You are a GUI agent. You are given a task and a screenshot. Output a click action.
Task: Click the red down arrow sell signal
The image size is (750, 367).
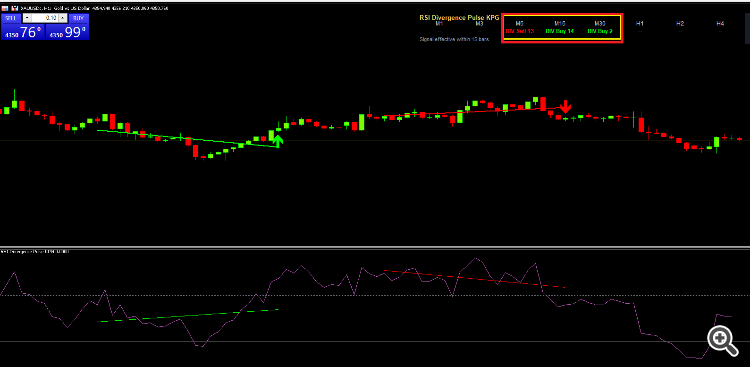pos(566,107)
